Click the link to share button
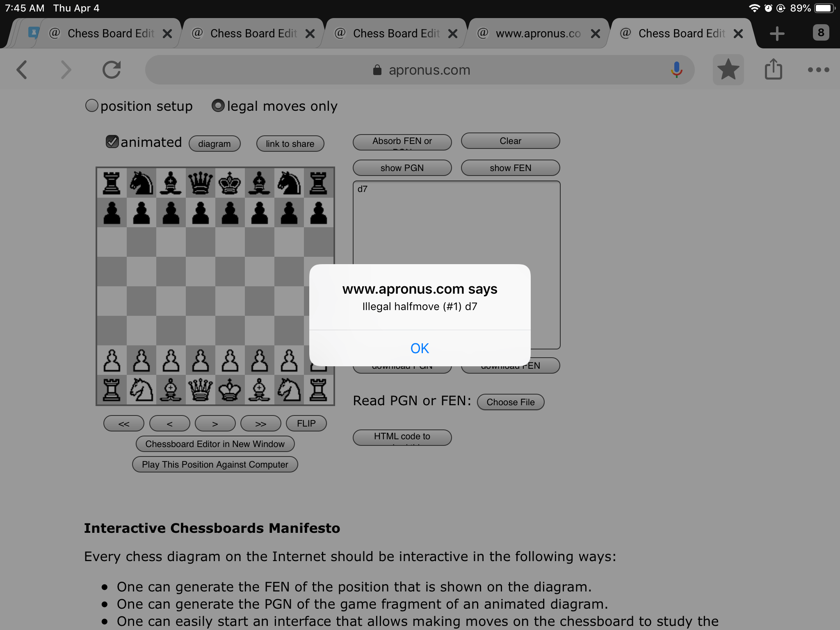This screenshot has width=840, height=630. click(x=290, y=144)
